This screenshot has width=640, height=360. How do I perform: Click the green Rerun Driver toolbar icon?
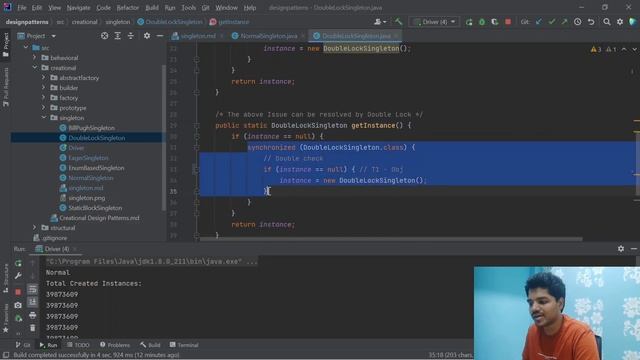(469, 22)
